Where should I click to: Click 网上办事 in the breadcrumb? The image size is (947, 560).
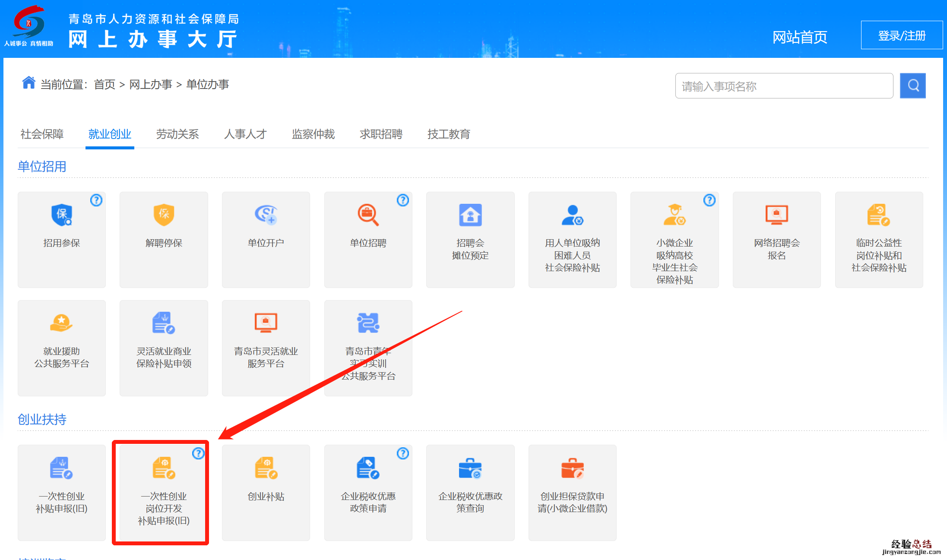[x=151, y=84]
